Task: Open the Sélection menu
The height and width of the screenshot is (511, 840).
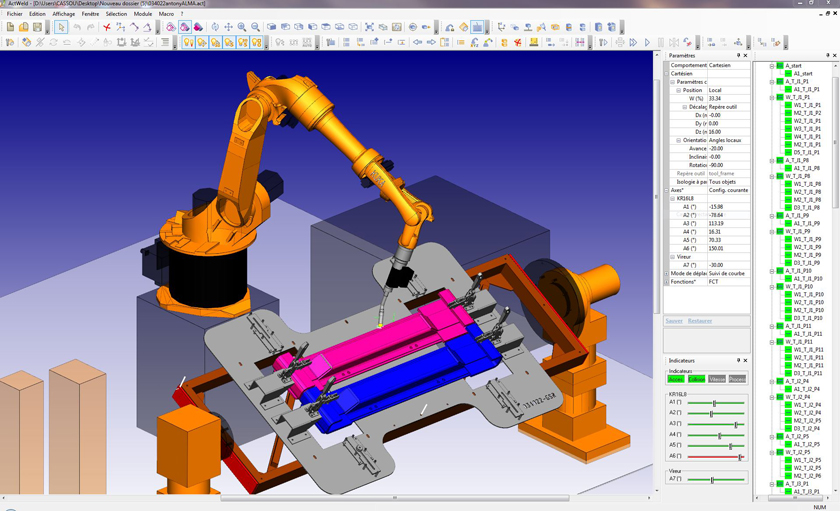Action: 116,14
